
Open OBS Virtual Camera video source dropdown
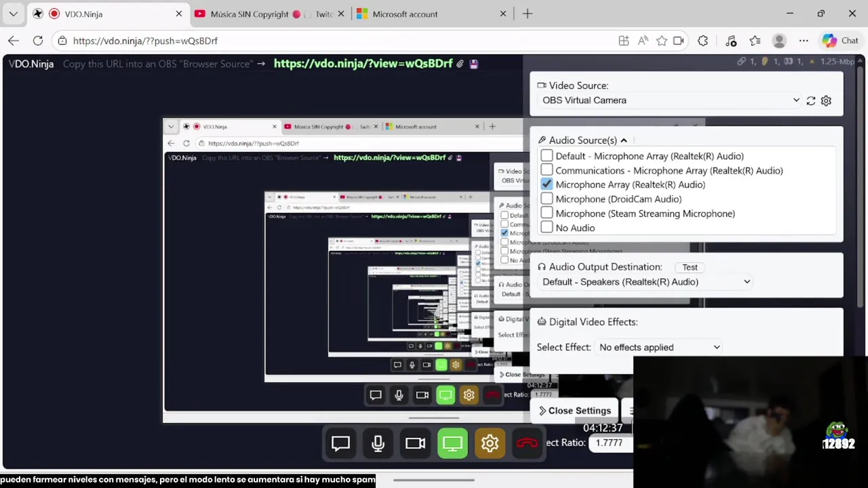click(671, 100)
